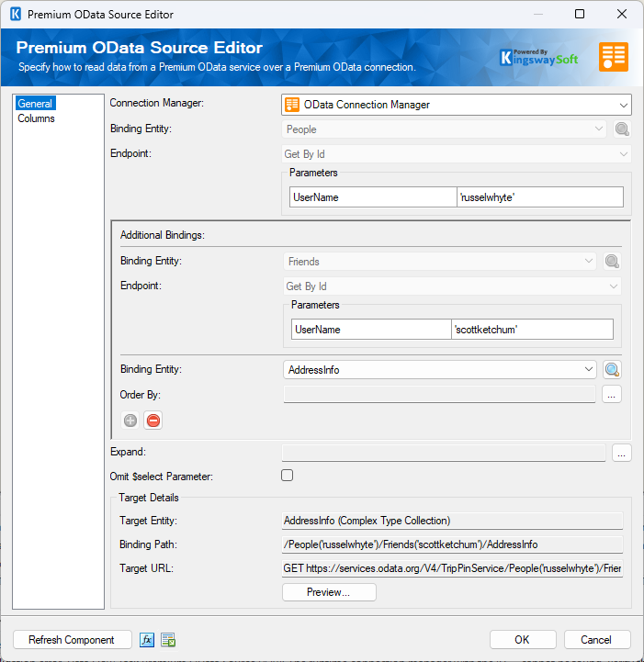Viewport: 644px width, 662px height.
Task: Click the KingswaySoft logo in header
Action: coord(538,57)
